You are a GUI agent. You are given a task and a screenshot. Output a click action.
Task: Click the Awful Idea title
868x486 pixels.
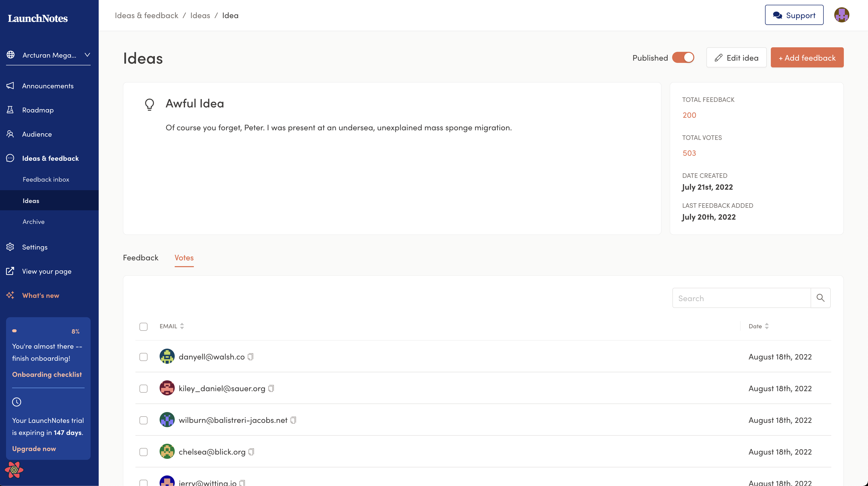[194, 103]
